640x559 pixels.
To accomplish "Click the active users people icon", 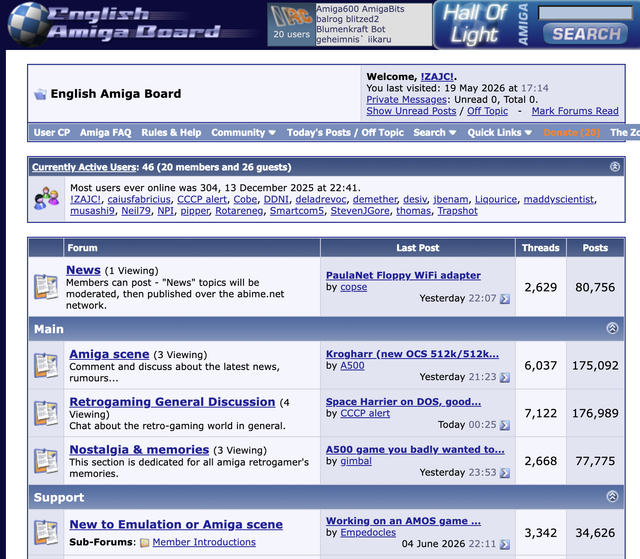I will tap(47, 199).
